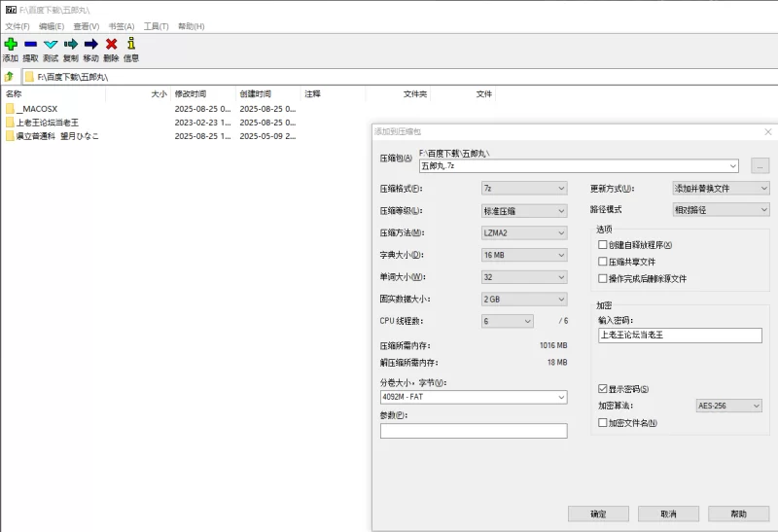This screenshot has width=778, height=532.
Task: Click the up-folder icon beside address bar
Action: 9,76
